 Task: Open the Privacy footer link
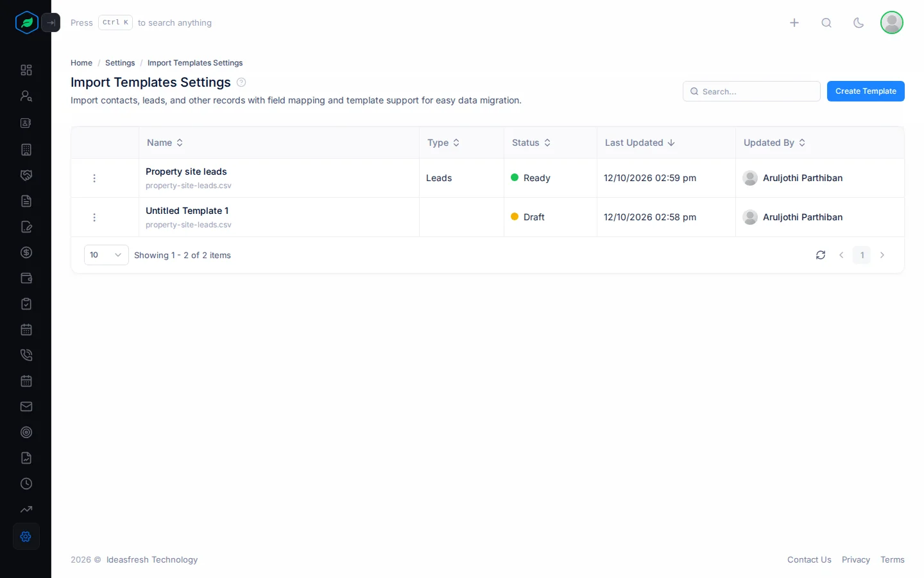tap(856, 560)
